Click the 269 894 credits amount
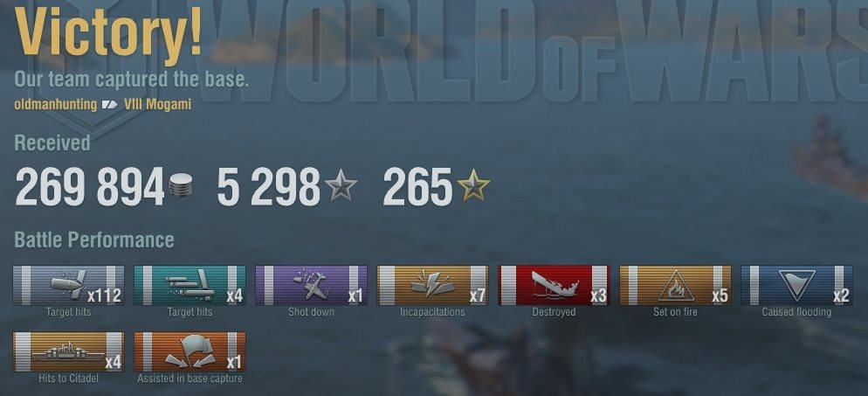The width and height of the screenshot is (868, 396). [90, 187]
